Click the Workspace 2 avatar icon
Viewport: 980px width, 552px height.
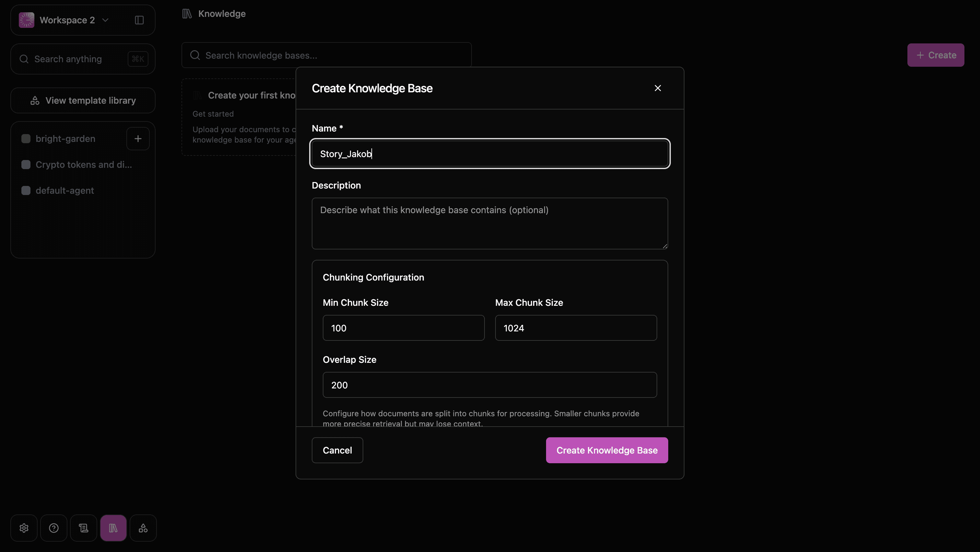[x=26, y=20]
